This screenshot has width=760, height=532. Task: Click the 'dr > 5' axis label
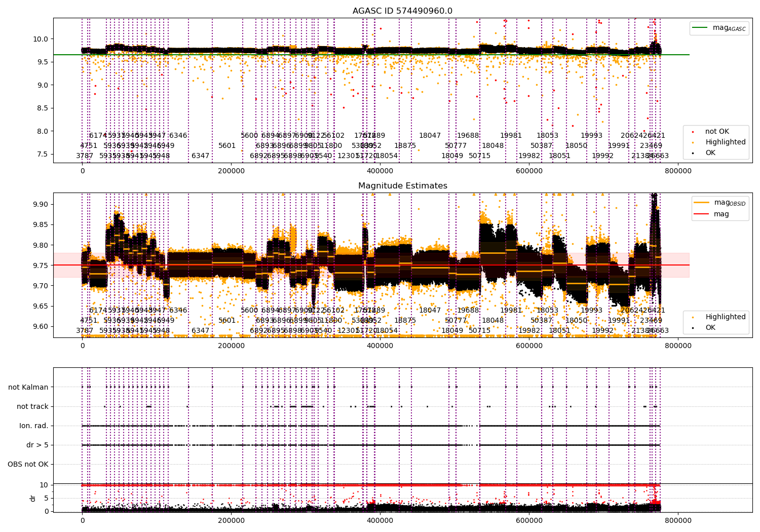pyautogui.click(x=37, y=445)
